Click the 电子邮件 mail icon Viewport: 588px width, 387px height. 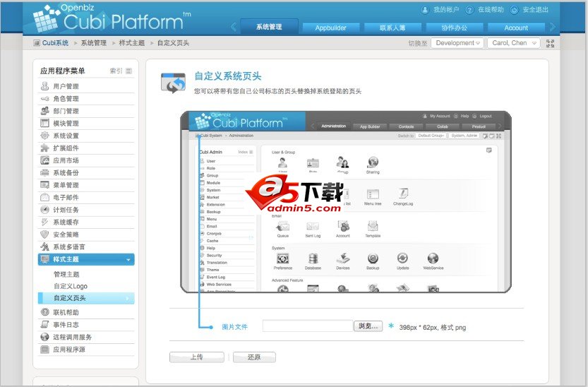click(44, 197)
